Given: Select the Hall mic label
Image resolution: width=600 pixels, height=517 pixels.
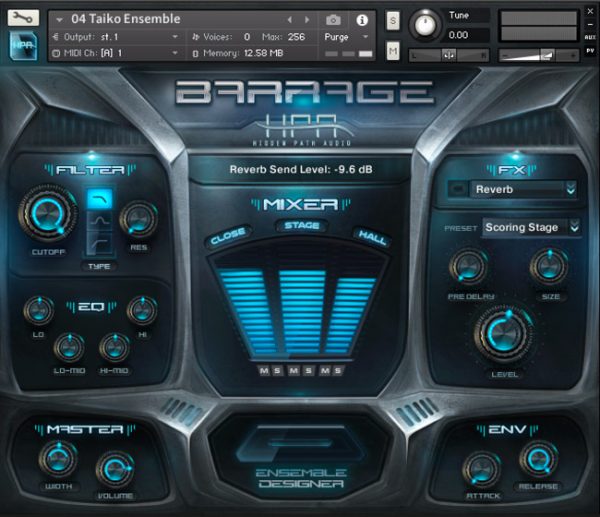Looking at the screenshot, I should click(x=372, y=237).
